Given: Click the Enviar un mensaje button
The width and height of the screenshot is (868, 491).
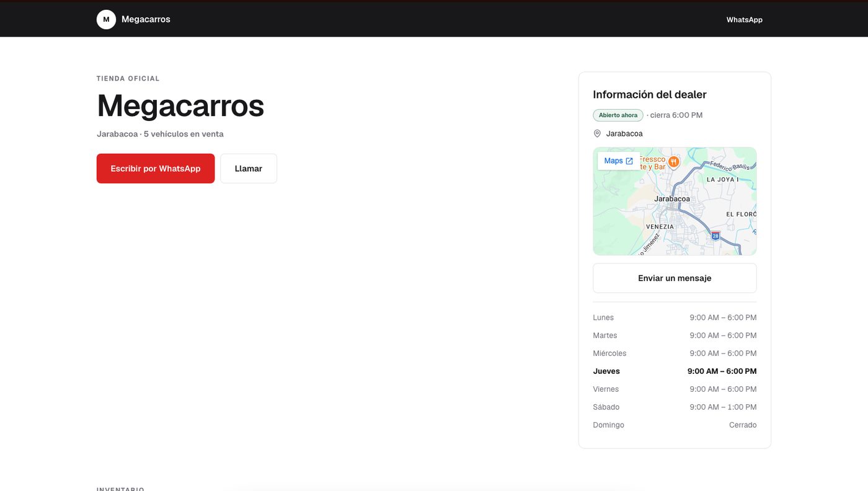Looking at the screenshot, I should coord(675,278).
